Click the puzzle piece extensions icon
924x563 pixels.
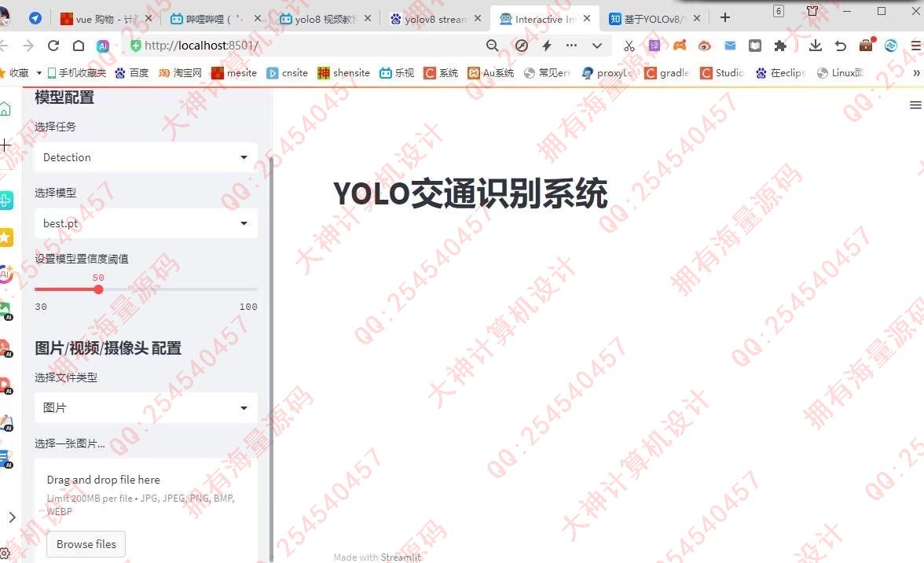[x=780, y=46]
